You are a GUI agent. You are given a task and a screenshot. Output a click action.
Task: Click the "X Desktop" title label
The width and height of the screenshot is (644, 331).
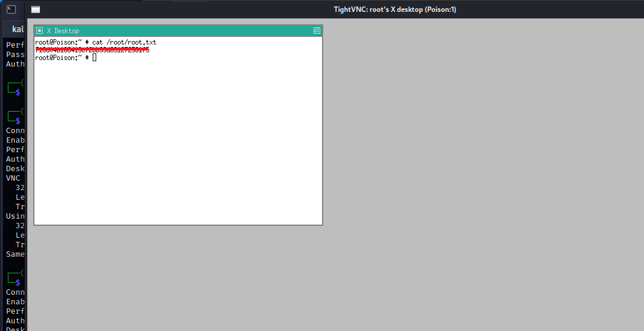pos(62,31)
